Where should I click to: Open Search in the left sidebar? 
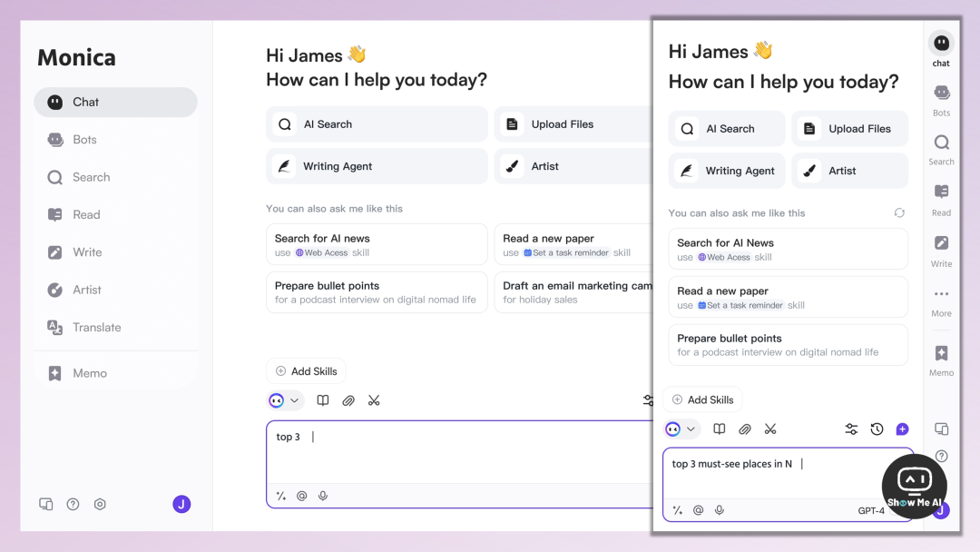(115, 177)
